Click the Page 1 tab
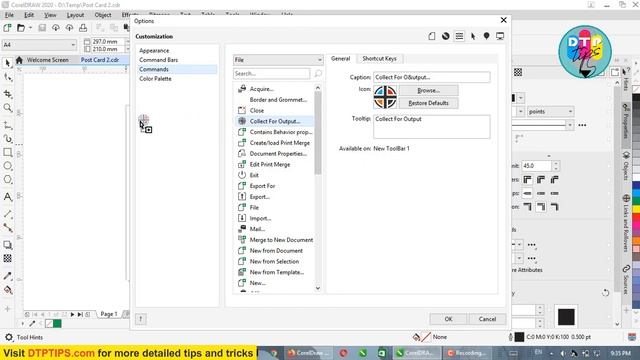Screen dimensions: 640x360 click(x=109, y=314)
